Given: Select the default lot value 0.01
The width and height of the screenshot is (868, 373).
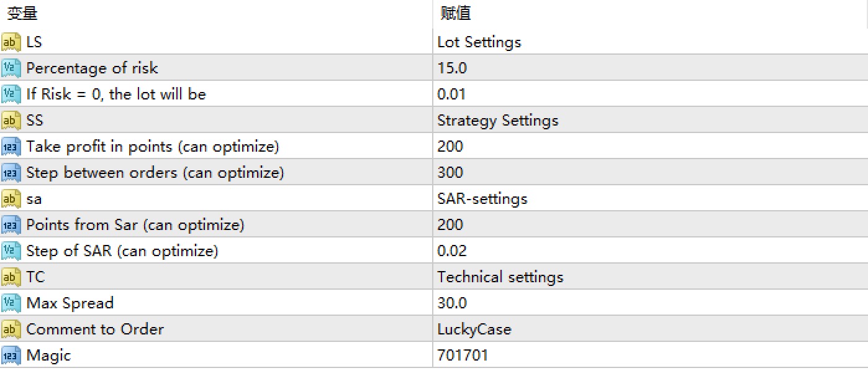Looking at the screenshot, I should coord(451,94).
